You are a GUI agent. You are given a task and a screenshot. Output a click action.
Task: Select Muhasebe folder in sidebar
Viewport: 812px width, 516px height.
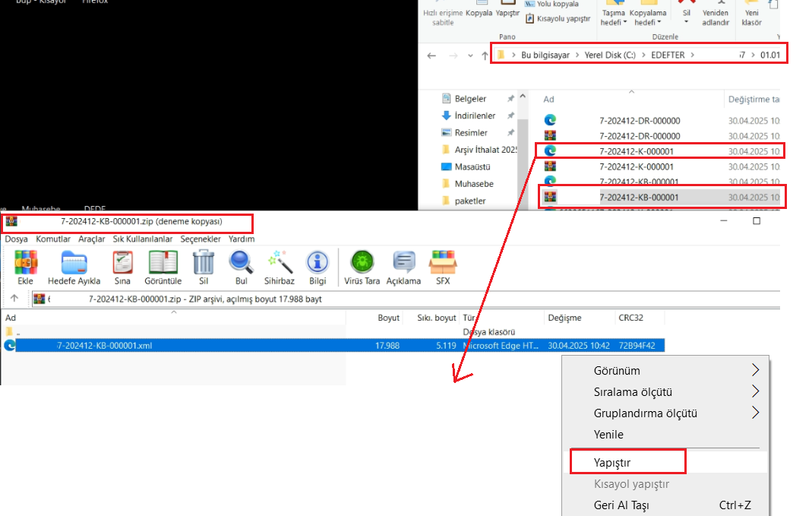coord(474,184)
